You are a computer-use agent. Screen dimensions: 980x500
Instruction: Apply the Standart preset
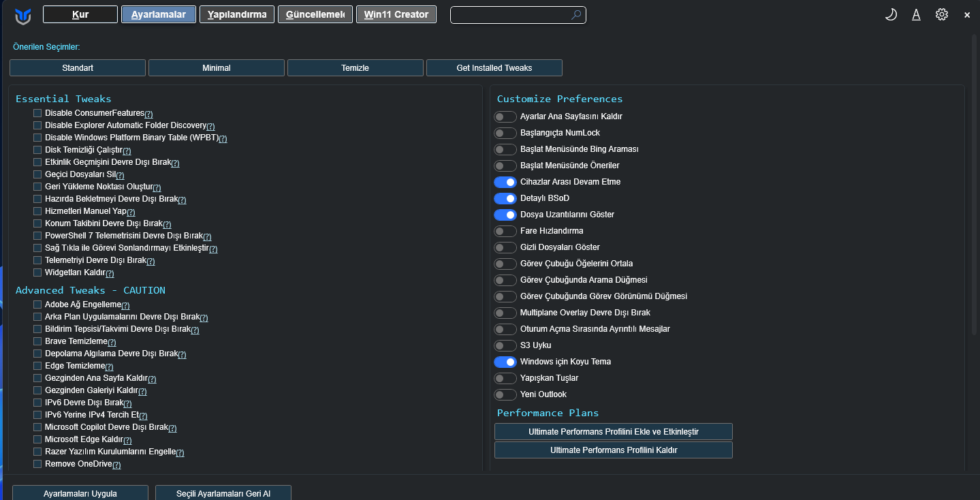(x=77, y=67)
